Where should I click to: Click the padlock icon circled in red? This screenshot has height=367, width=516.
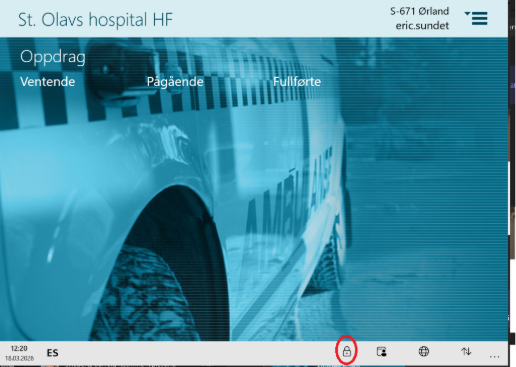pyautogui.click(x=347, y=351)
